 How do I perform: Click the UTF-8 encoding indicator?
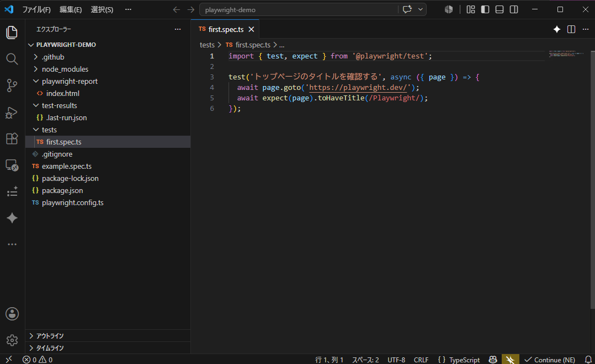click(396, 360)
